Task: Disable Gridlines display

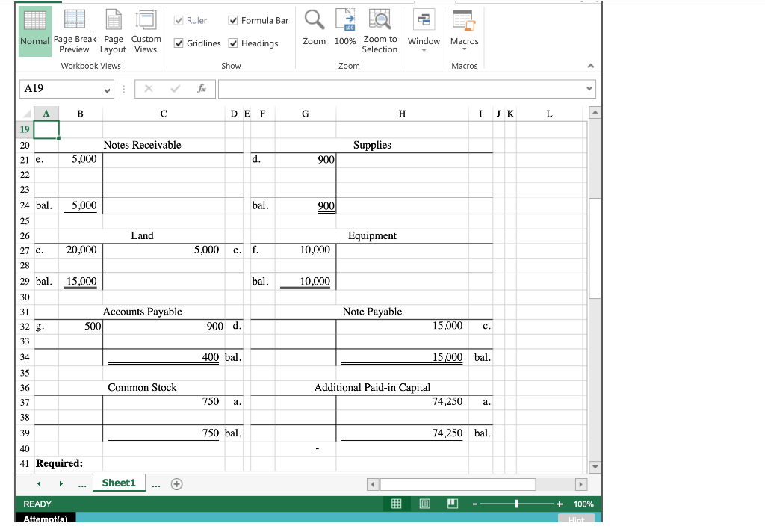Action: 179,43
